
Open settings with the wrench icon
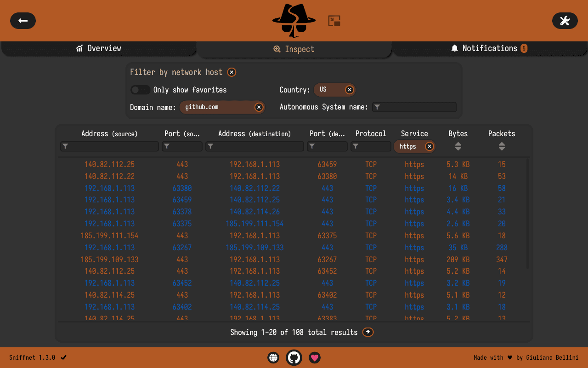[x=565, y=21]
